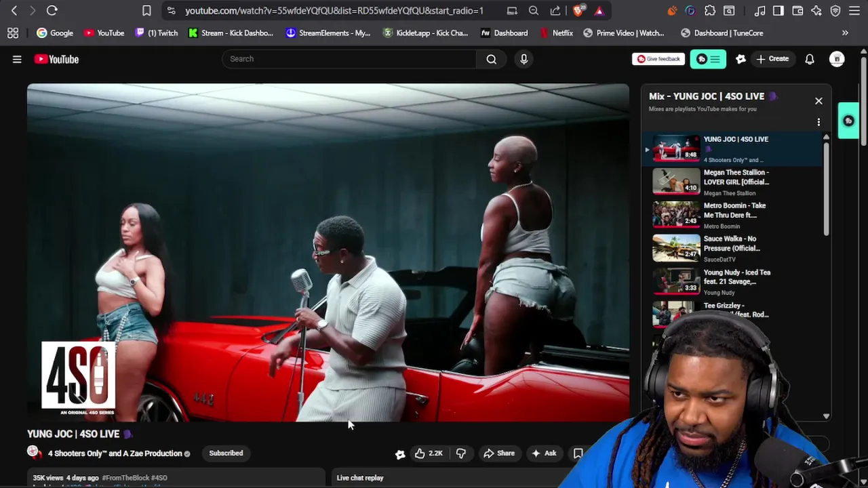Click the playlist panel scrollbar
868x488 pixels.
(826, 190)
